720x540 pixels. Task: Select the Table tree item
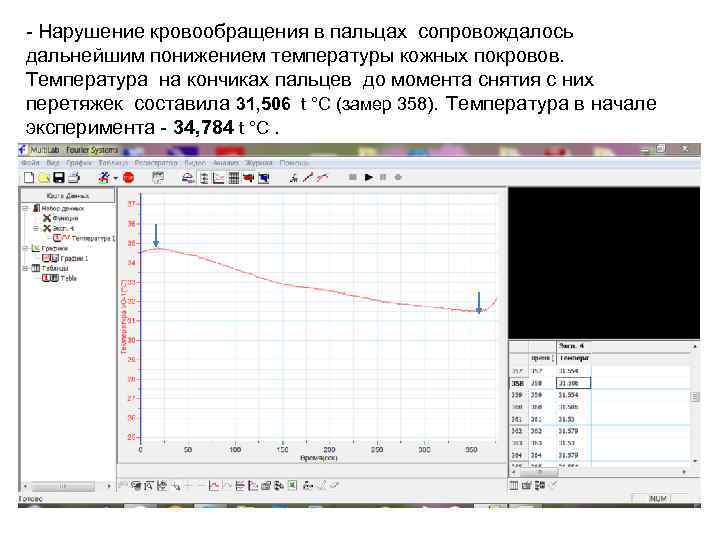(68, 278)
